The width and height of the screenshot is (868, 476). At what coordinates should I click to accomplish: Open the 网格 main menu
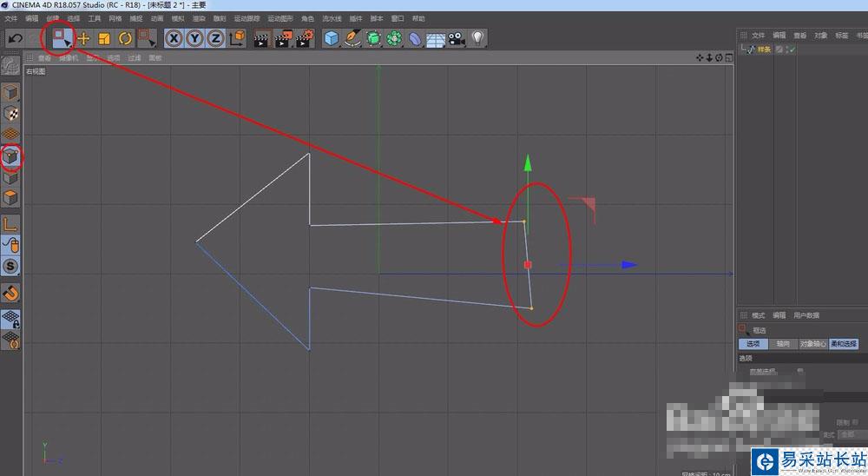coord(115,18)
